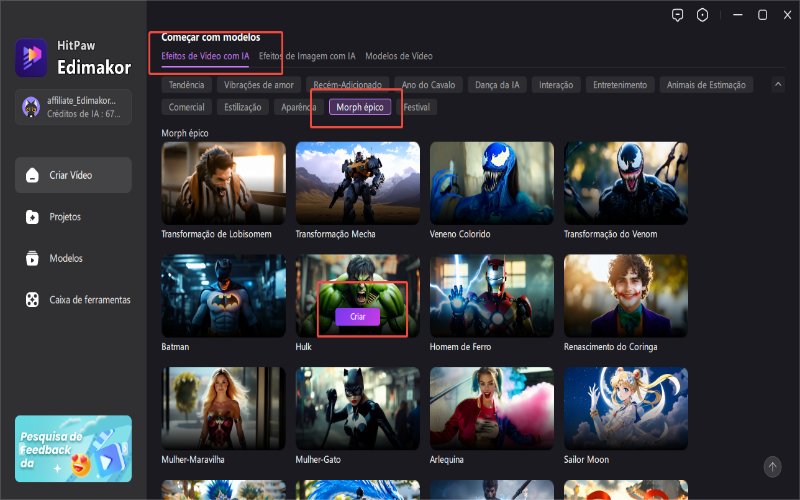Click the Começar com modelos heading
Image resolution: width=800 pixels, height=500 pixels.
[211, 37]
